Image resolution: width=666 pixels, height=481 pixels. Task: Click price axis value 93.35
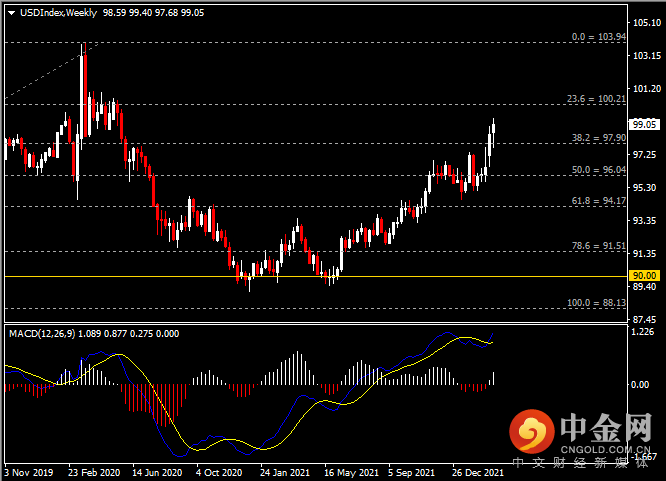tap(644, 221)
